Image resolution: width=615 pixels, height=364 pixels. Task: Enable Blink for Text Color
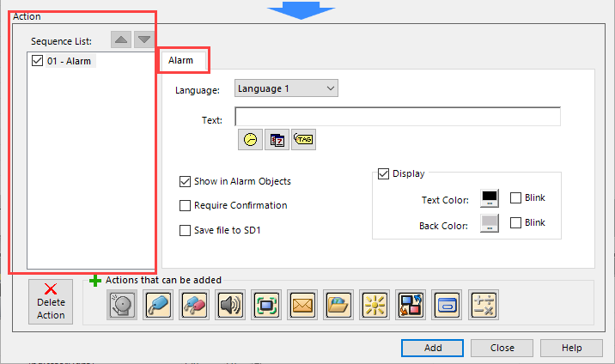tap(515, 197)
